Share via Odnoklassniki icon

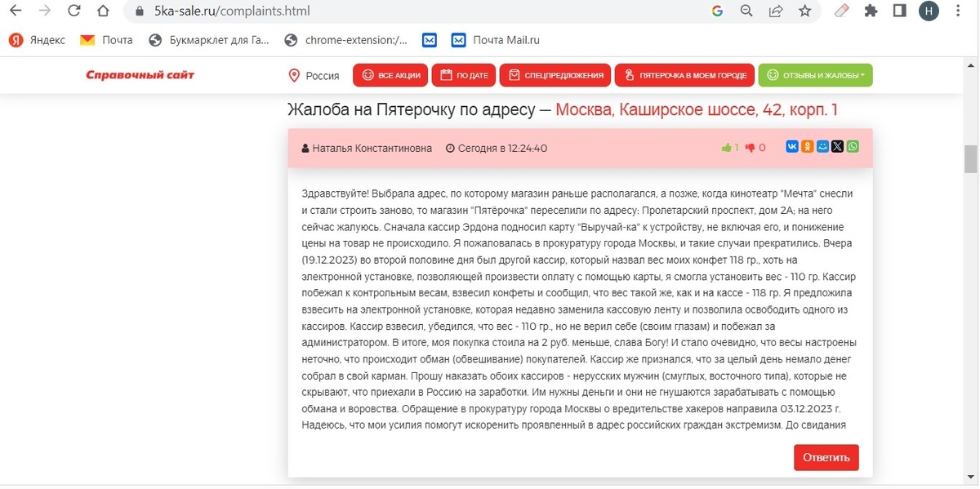pos(807,147)
